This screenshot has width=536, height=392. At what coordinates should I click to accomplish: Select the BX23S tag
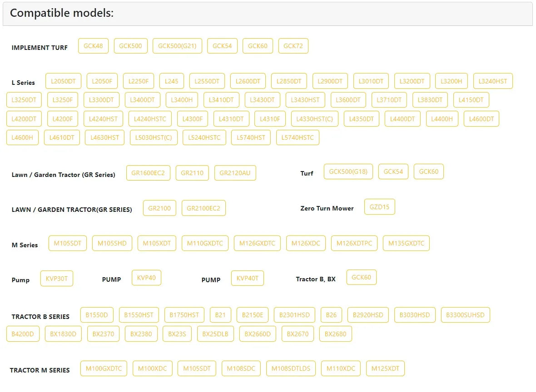tap(177, 334)
